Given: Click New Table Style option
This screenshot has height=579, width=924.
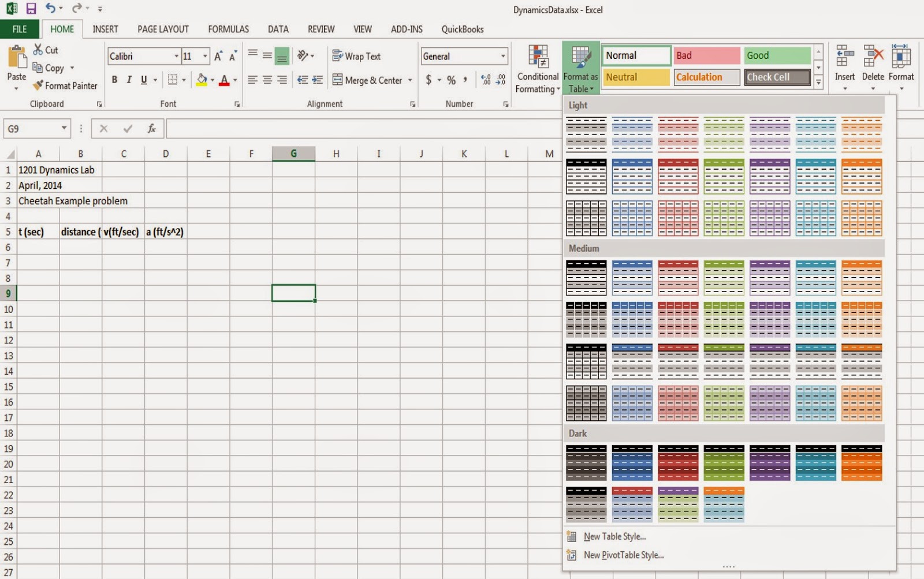Looking at the screenshot, I should pyautogui.click(x=614, y=536).
